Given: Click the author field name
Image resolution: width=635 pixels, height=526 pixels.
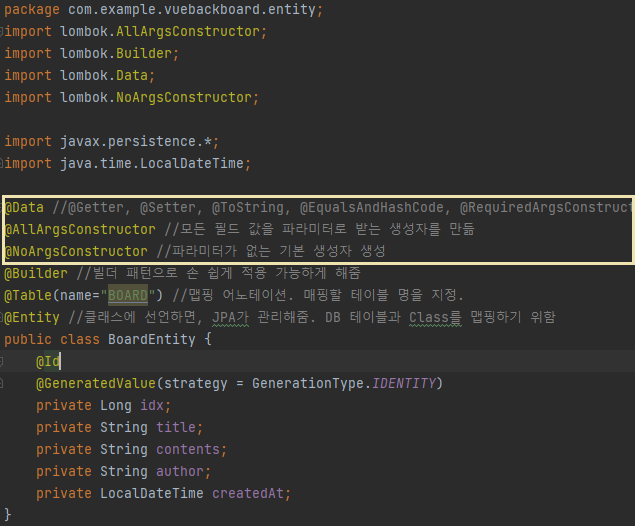Looking at the screenshot, I should click(x=180, y=471).
